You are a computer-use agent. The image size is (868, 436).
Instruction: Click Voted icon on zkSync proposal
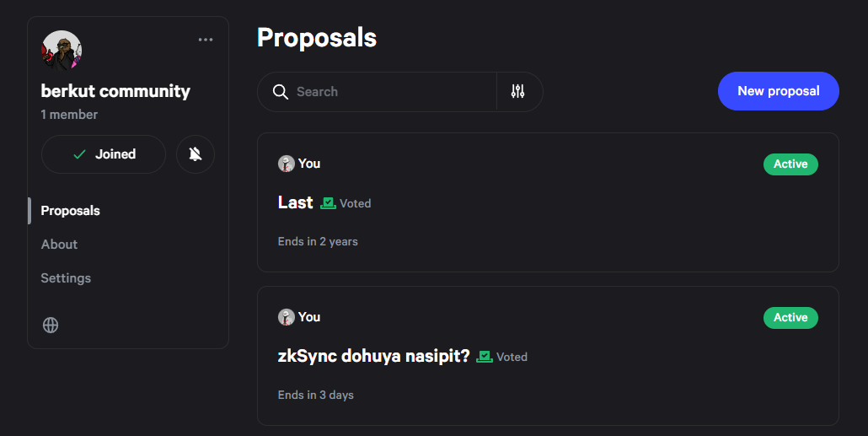tap(485, 357)
